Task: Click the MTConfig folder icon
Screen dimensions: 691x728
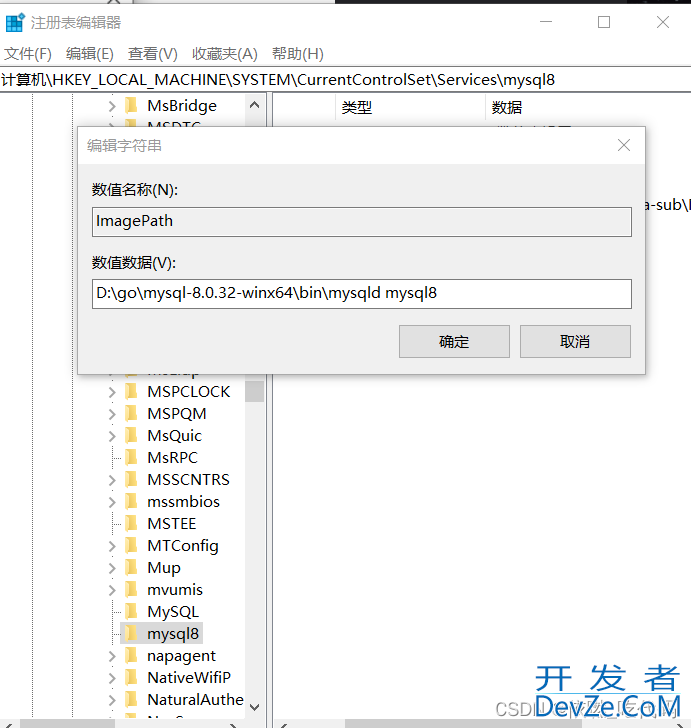Action: [131, 545]
